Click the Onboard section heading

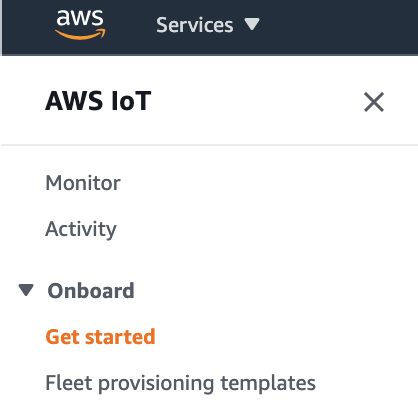91,290
